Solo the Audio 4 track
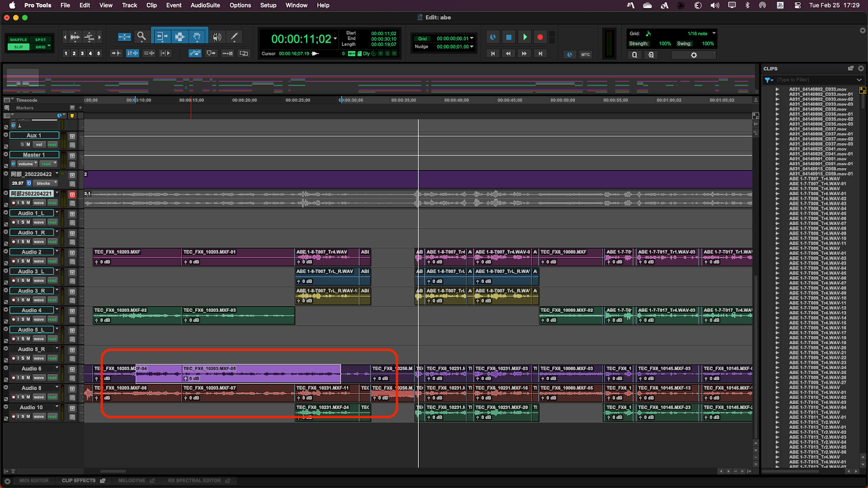Image resolution: width=868 pixels, height=488 pixels. (23, 319)
